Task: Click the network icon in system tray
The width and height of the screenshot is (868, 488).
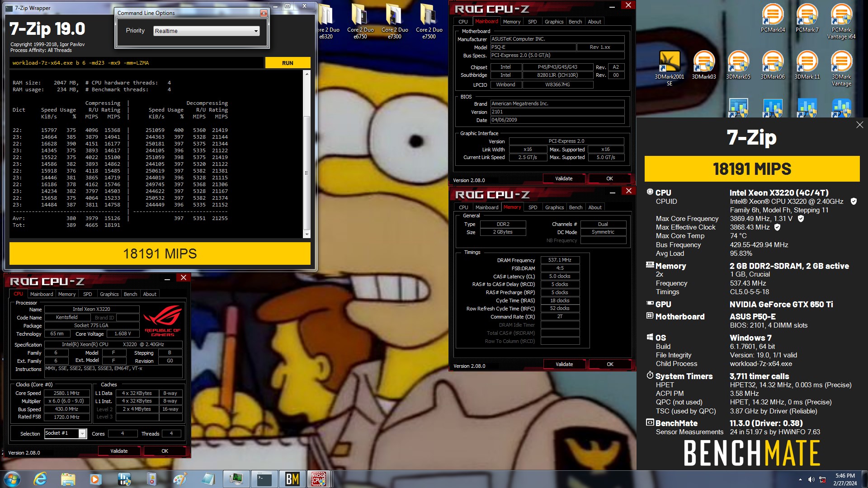Action: (x=823, y=479)
